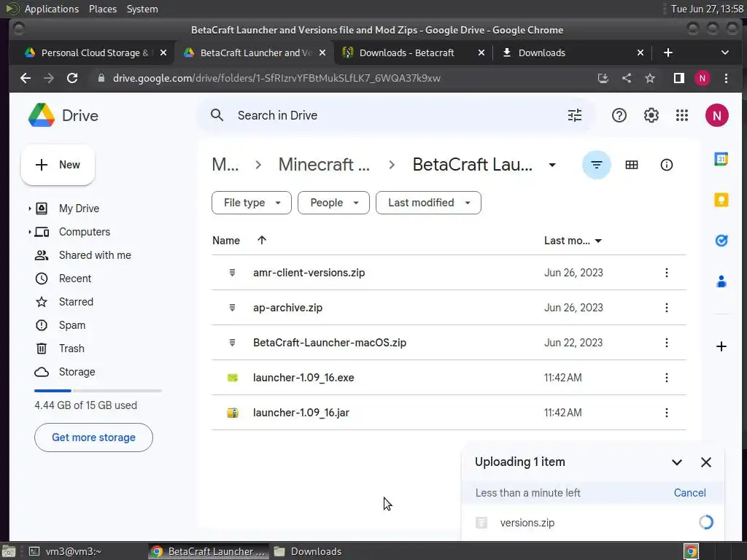Open the Places menu
The height and width of the screenshot is (560, 747).
[x=102, y=9]
